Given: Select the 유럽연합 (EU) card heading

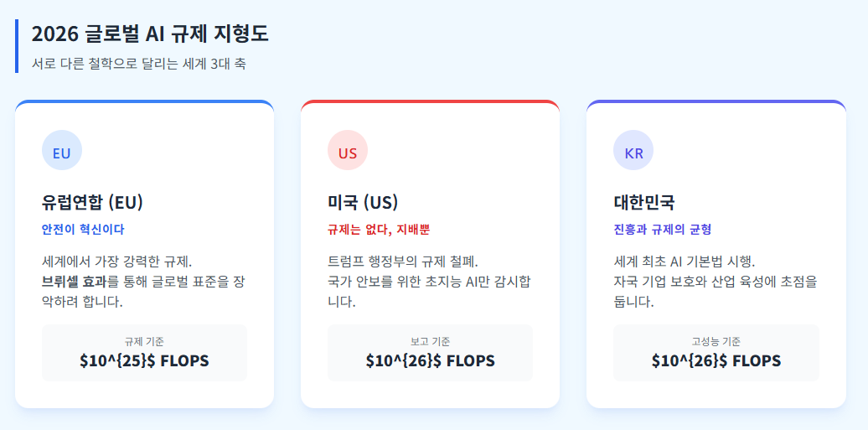Looking at the screenshot, I should point(92,202).
